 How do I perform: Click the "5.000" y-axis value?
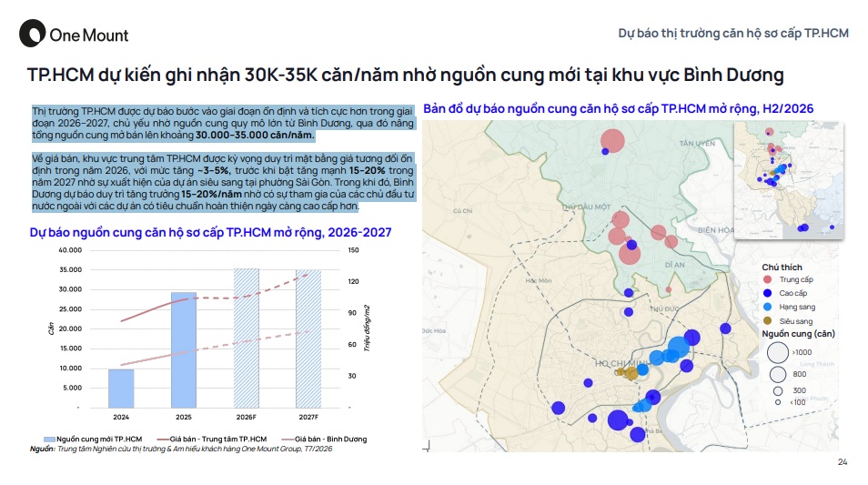[x=72, y=388]
